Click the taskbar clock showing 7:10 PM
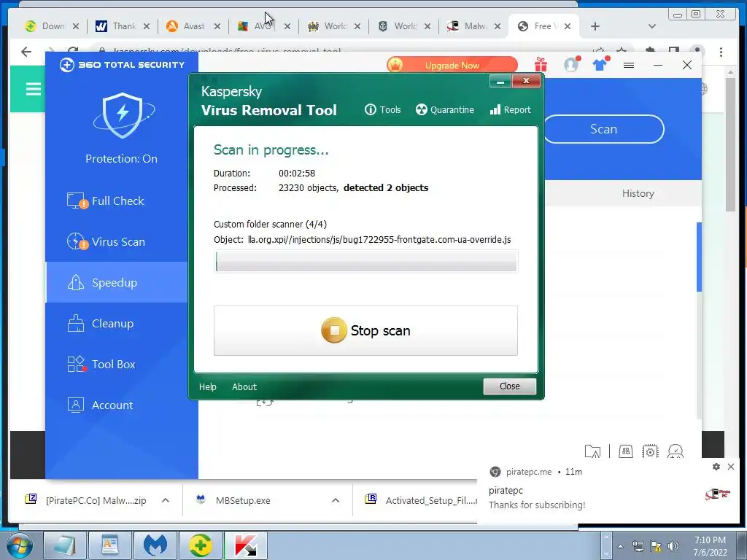 710,546
